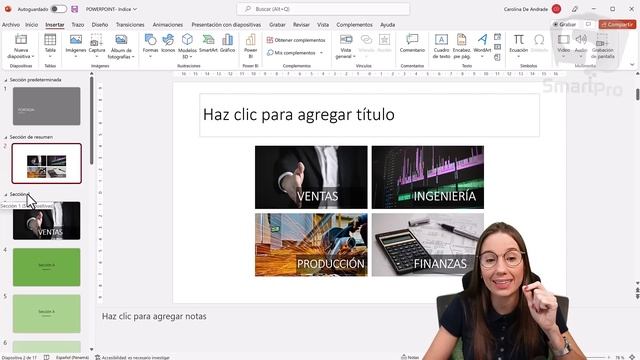Click the Iconos insert button
Image resolution: width=640 pixels, height=360 pixels.
tap(168, 44)
